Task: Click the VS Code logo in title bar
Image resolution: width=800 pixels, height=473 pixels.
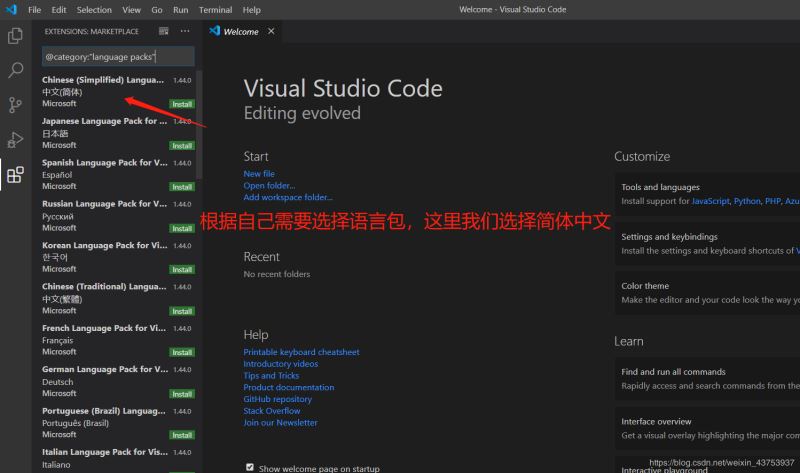Action: (x=11, y=9)
